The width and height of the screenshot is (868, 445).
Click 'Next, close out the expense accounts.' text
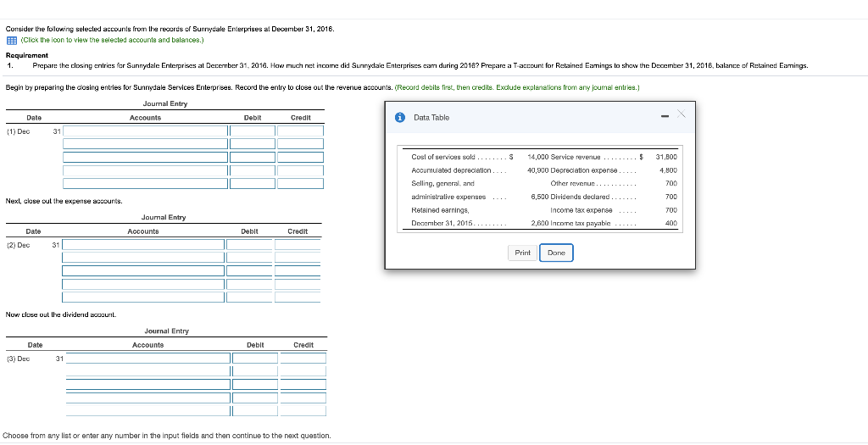pos(64,200)
